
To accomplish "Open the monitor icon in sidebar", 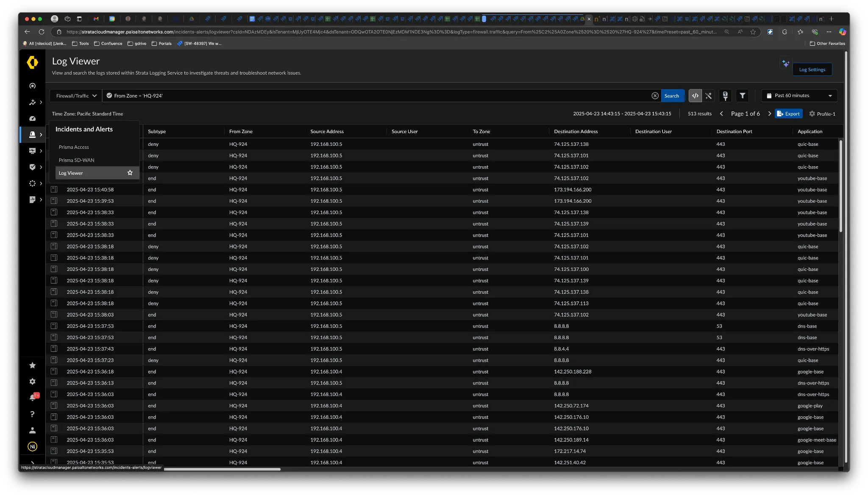I will click(x=32, y=151).
